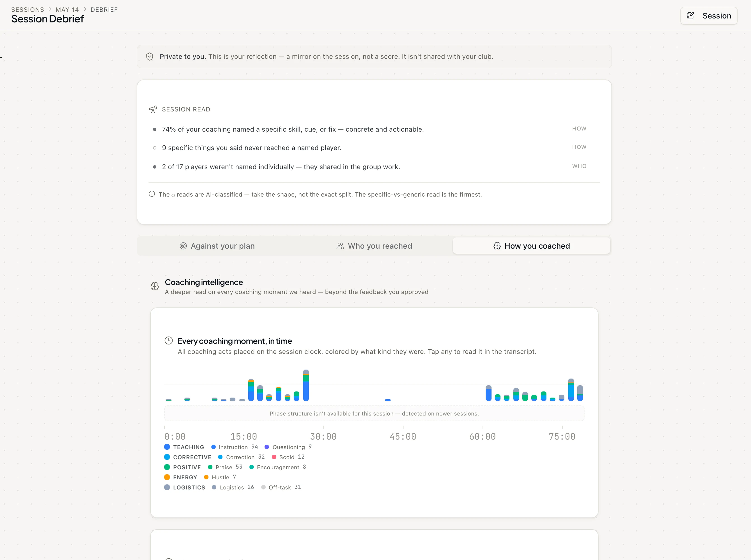Expand the HOW tag on 74% coaching line
The width and height of the screenshot is (751, 560).
point(579,129)
